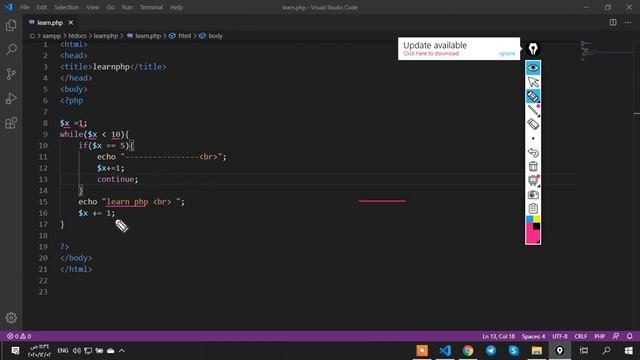Viewport: 640px width, 360px height.
Task: Expand the learn.php breadcrumb item
Action: 144,36
